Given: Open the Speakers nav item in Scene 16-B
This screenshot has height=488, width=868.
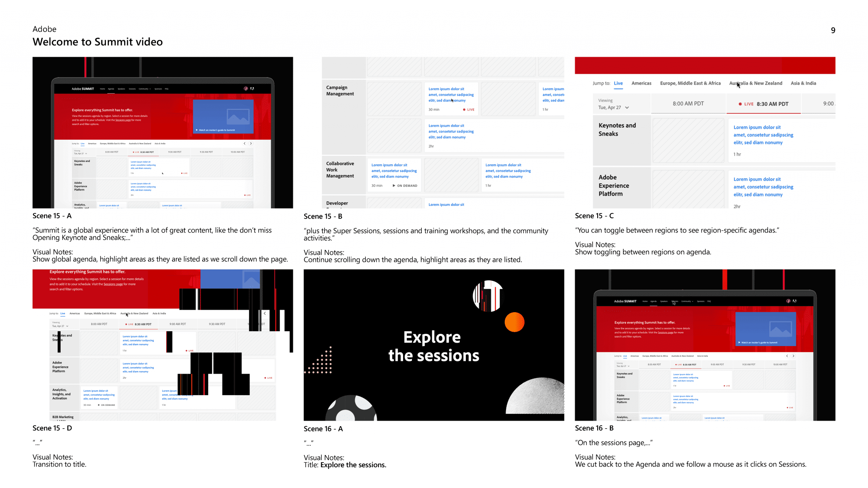Looking at the screenshot, I should [x=664, y=301].
